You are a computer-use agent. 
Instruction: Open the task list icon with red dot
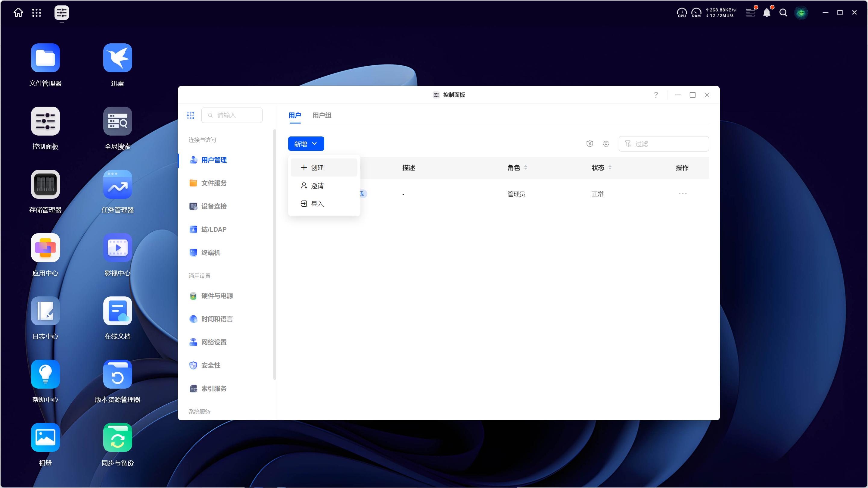pyautogui.click(x=751, y=12)
